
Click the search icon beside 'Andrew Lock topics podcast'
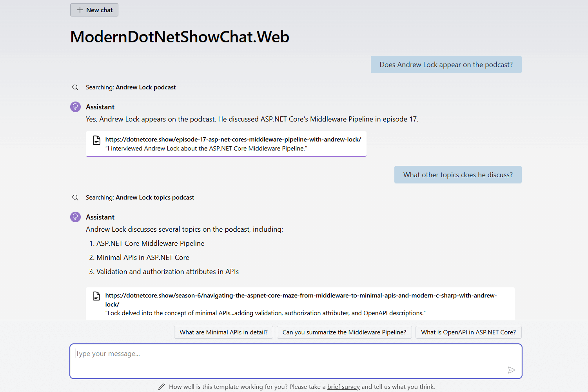tap(75, 197)
